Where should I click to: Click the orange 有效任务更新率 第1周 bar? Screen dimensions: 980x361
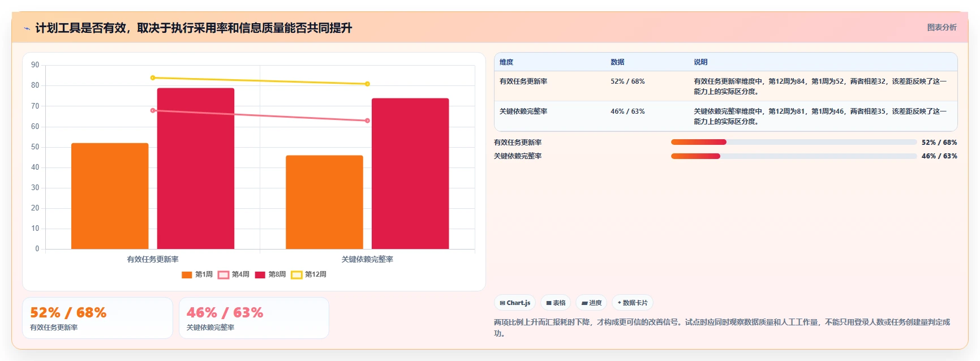point(110,196)
